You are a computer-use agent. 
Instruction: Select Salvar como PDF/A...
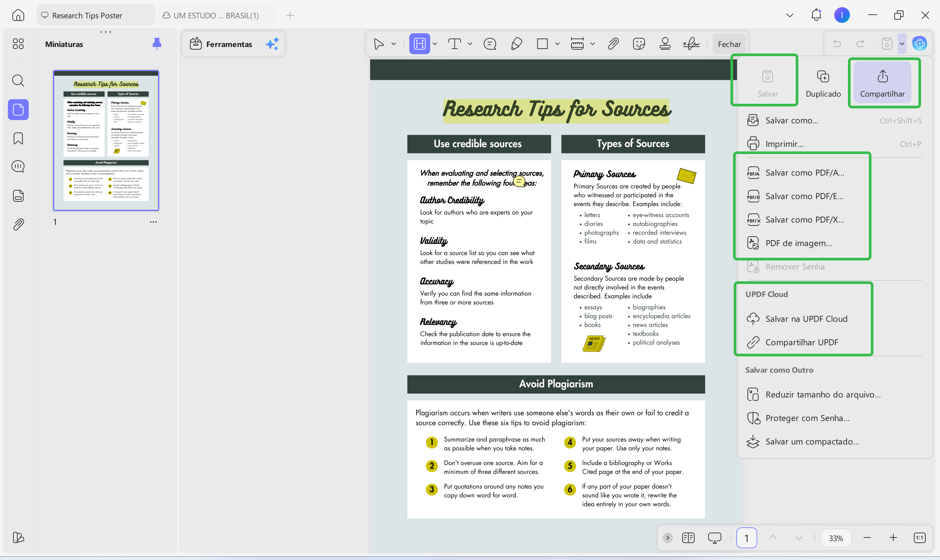coord(834,172)
